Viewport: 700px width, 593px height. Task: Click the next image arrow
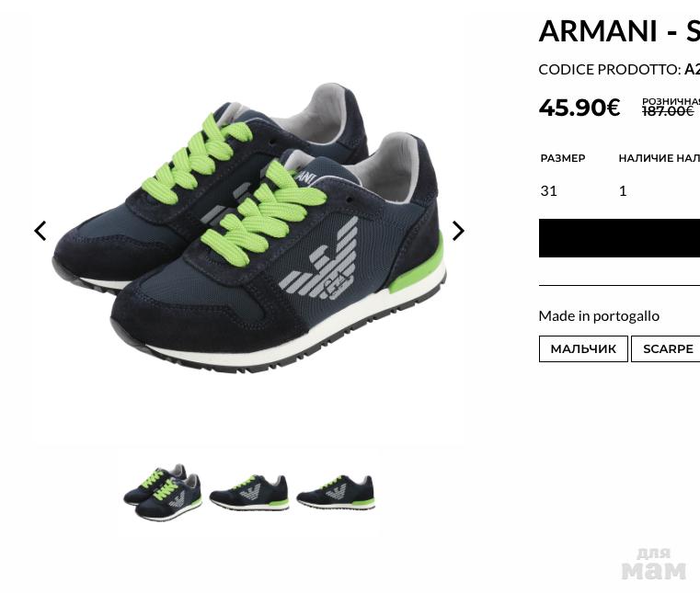458,231
